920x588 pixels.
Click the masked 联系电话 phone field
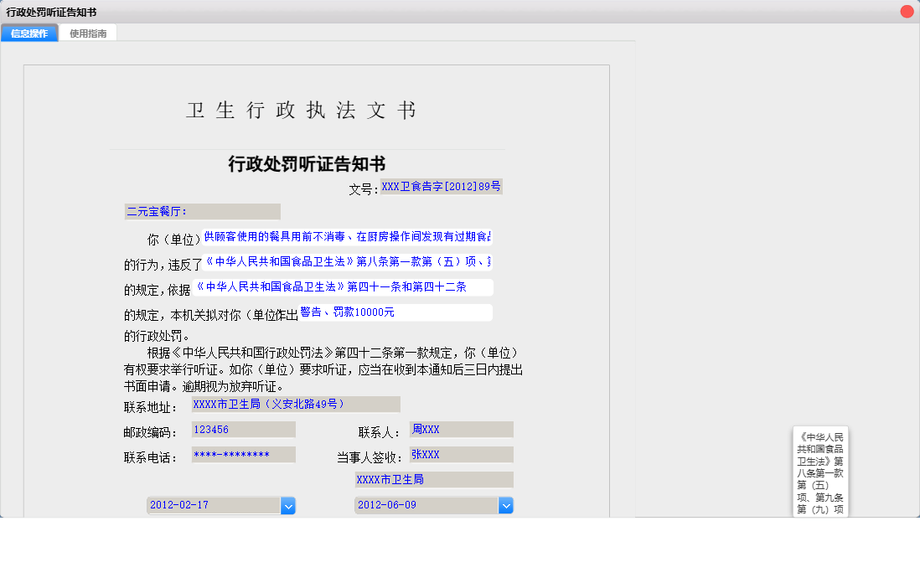243,454
